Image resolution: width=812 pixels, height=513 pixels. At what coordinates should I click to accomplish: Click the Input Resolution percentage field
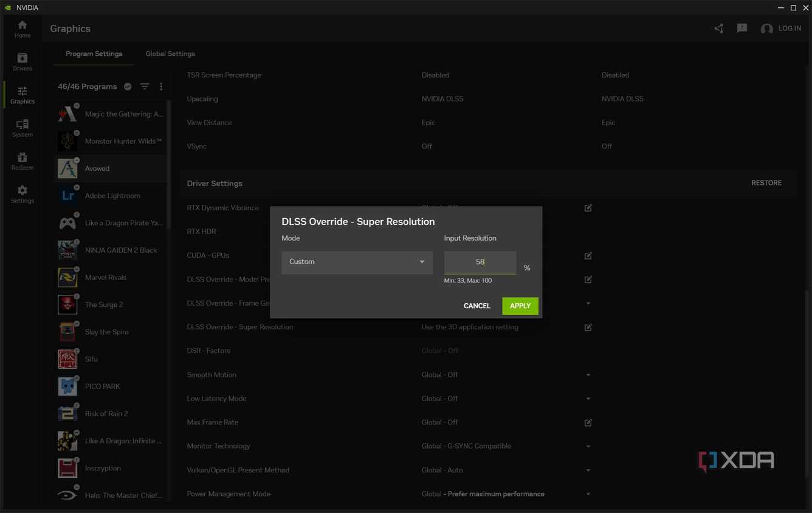[x=480, y=262]
